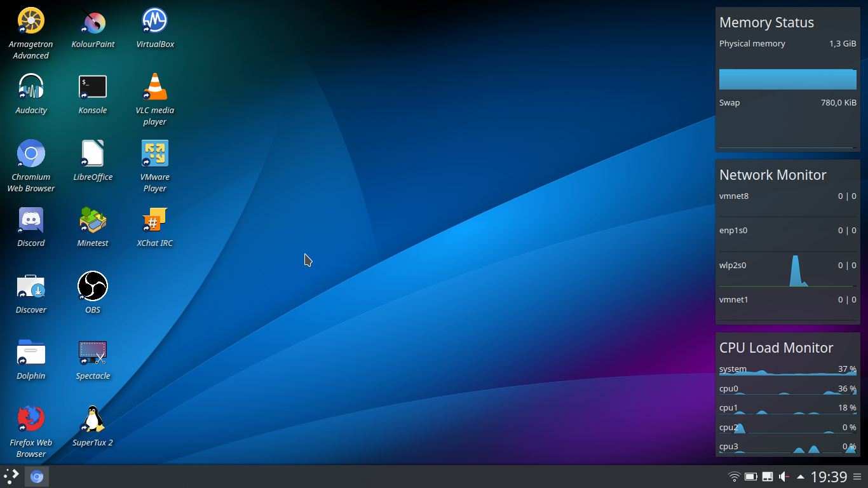Click the 19:39 digital clock
868x488 pixels.
(x=829, y=477)
